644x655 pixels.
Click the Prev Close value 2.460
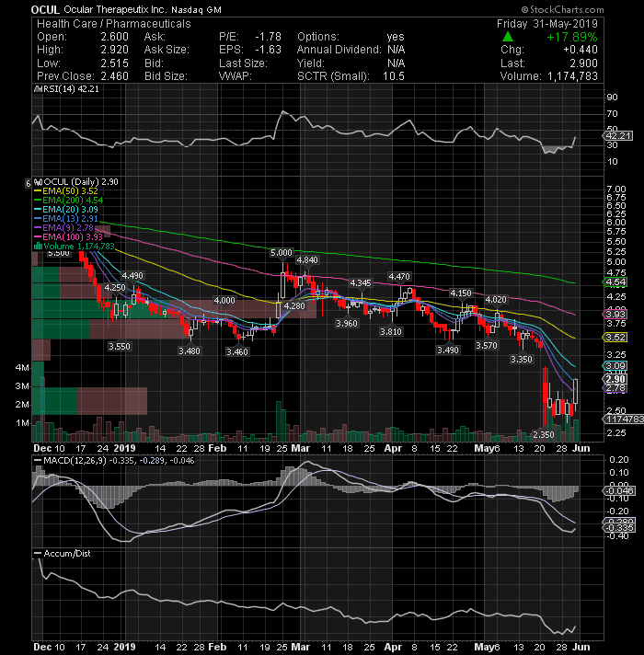click(x=114, y=76)
